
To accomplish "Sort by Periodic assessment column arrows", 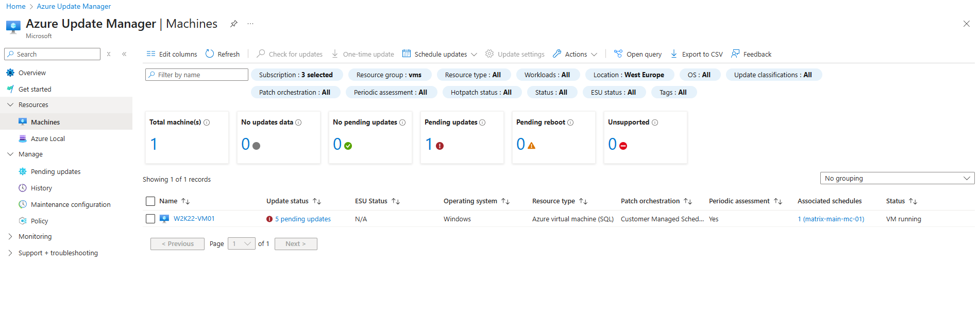I will coord(778,201).
